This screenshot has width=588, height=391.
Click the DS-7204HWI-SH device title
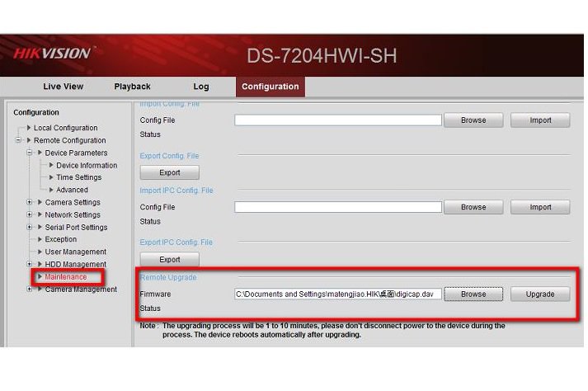[322, 56]
